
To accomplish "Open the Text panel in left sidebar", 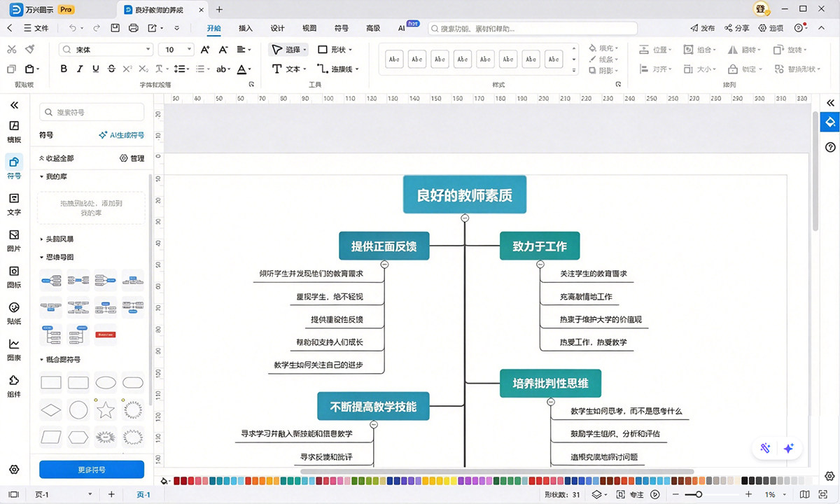I will [14, 204].
